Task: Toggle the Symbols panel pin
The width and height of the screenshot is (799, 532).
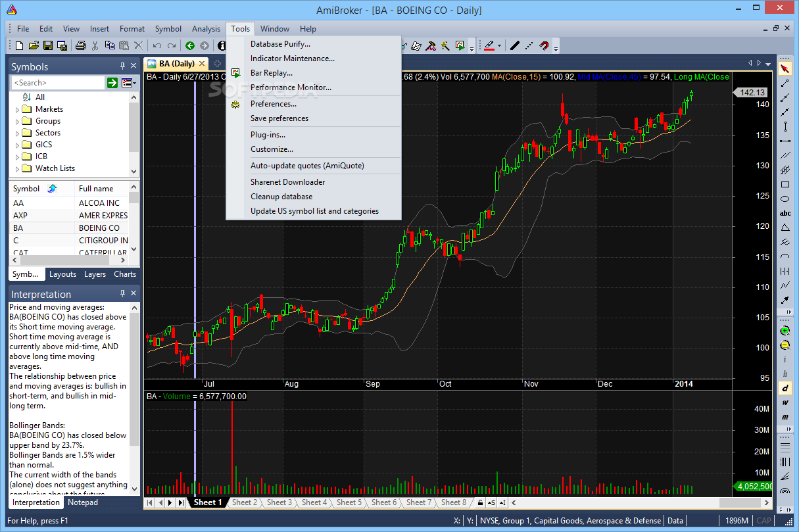Action: [122, 66]
